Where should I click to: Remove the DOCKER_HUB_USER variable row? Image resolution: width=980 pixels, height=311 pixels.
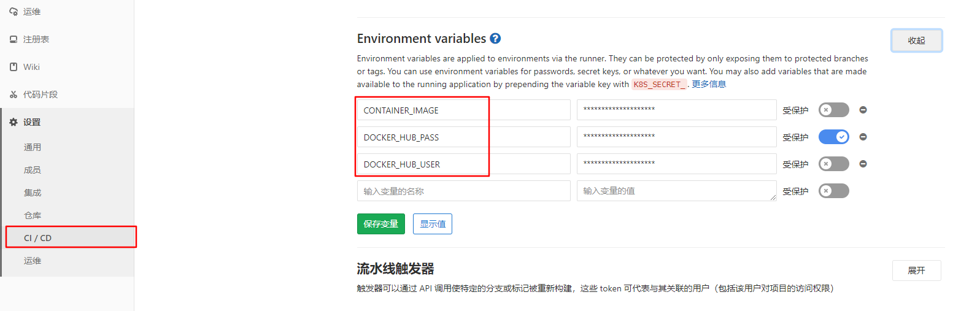coord(863,164)
